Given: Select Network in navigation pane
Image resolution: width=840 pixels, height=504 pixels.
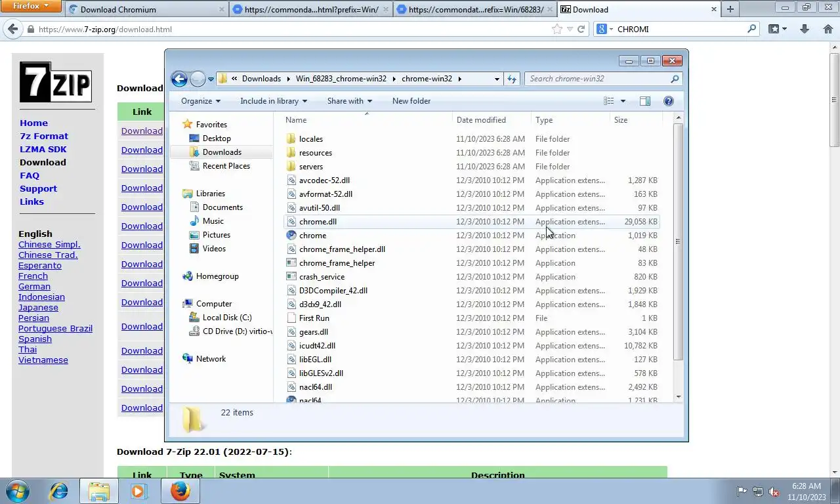Looking at the screenshot, I should coord(211,359).
